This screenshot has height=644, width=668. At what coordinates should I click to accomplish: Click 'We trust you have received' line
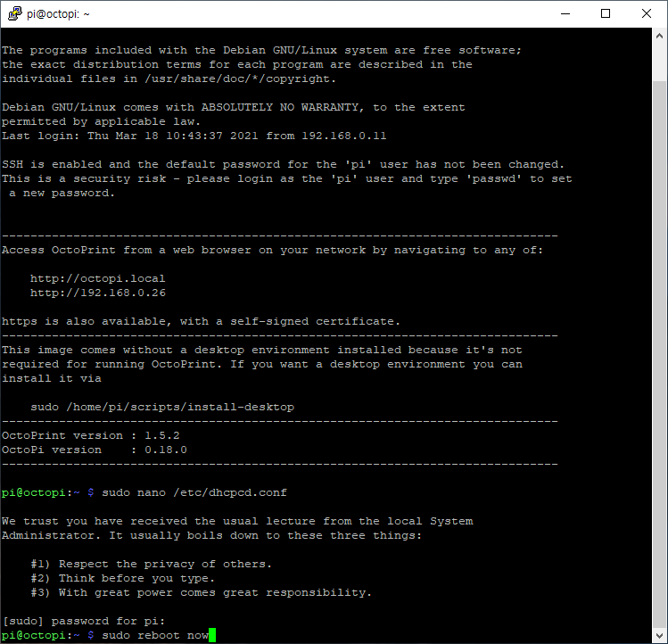tap(237, 521)
